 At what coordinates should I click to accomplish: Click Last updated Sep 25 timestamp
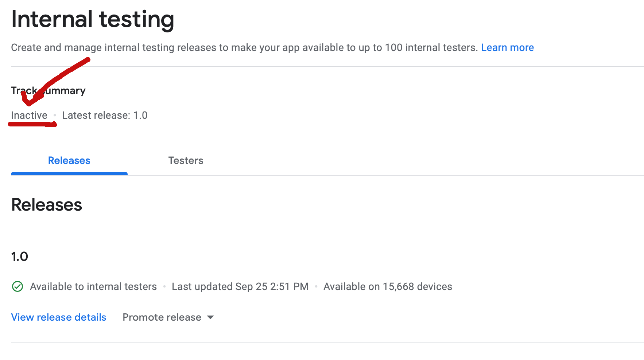pos(240,286)
